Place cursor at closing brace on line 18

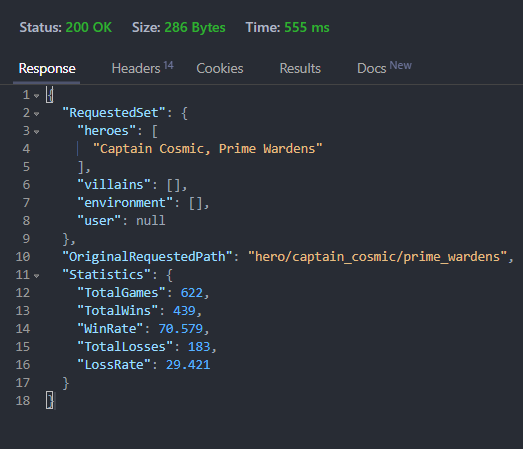point(50,401)
